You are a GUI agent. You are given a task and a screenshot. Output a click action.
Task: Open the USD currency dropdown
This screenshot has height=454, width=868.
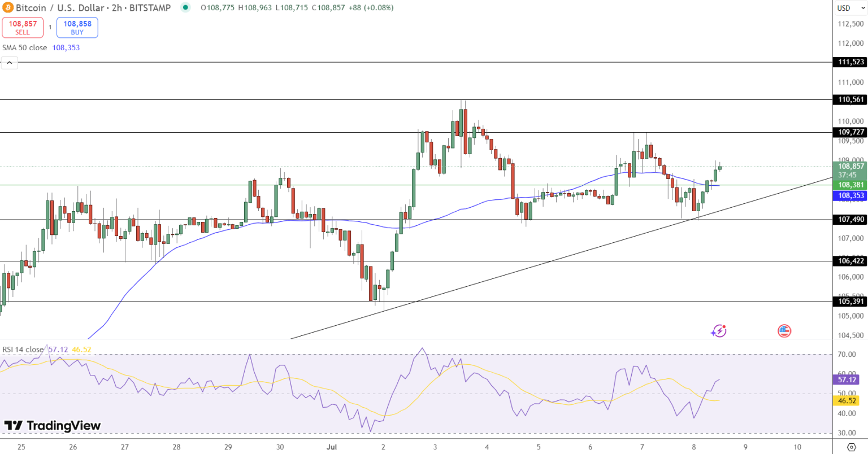850,8
